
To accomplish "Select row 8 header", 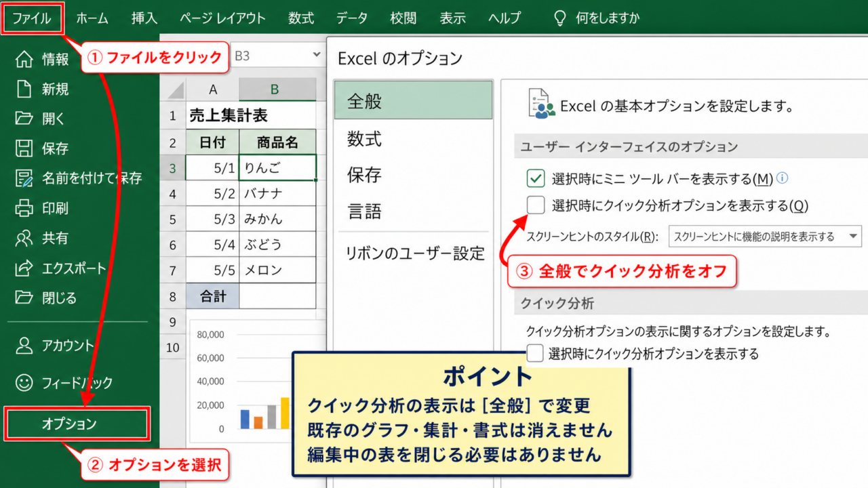I will (x=172, y=296).
